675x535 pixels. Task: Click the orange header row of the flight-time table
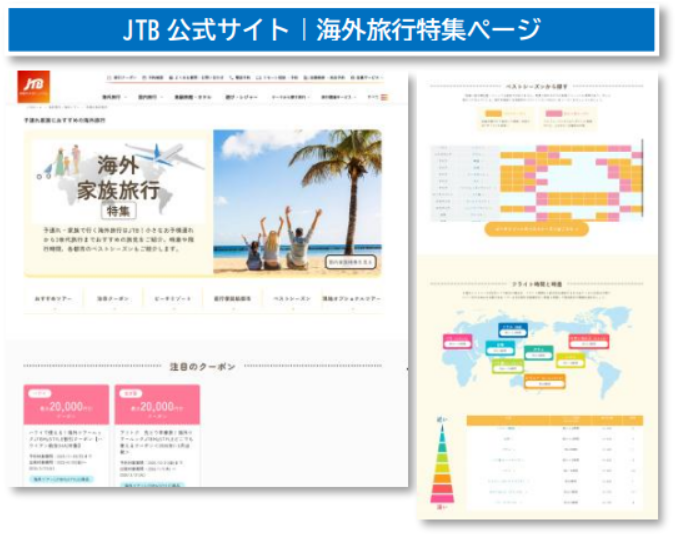tap(555, 420)
